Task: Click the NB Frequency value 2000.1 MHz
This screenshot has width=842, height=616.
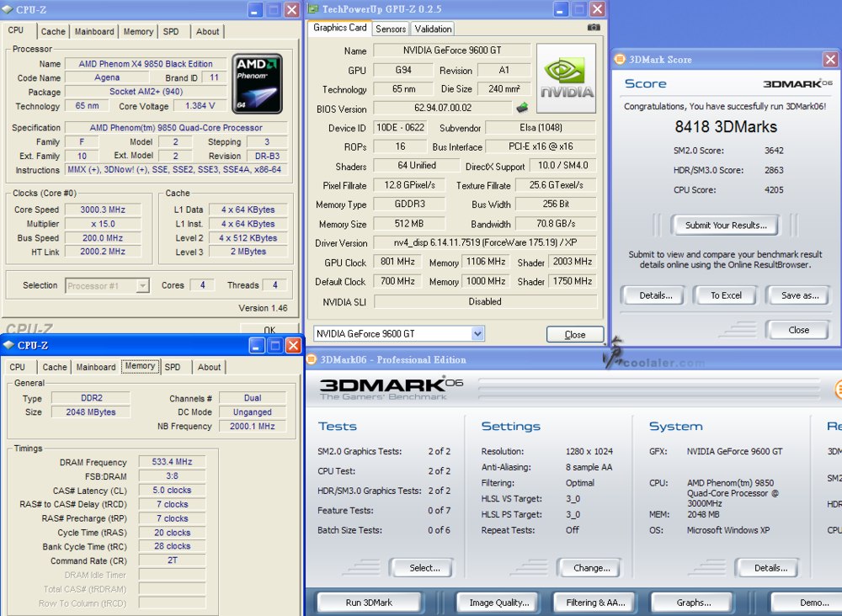Action: [253, 426]
